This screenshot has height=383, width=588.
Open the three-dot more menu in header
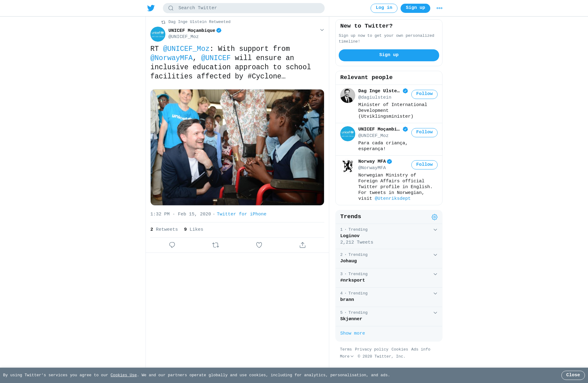click(x=439, y=8)
